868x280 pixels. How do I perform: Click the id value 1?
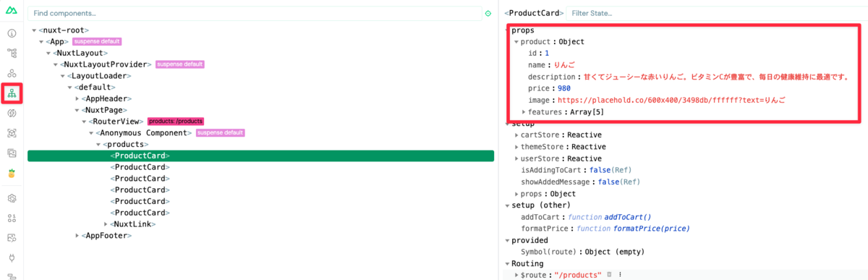[x=548, y=54]
